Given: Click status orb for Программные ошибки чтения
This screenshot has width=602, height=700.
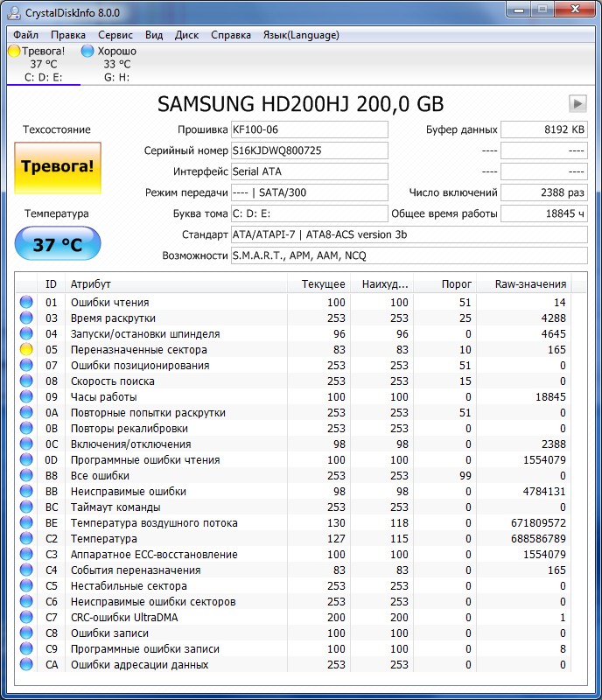Looking at the screenshot, I should click(x=26, y=460).
